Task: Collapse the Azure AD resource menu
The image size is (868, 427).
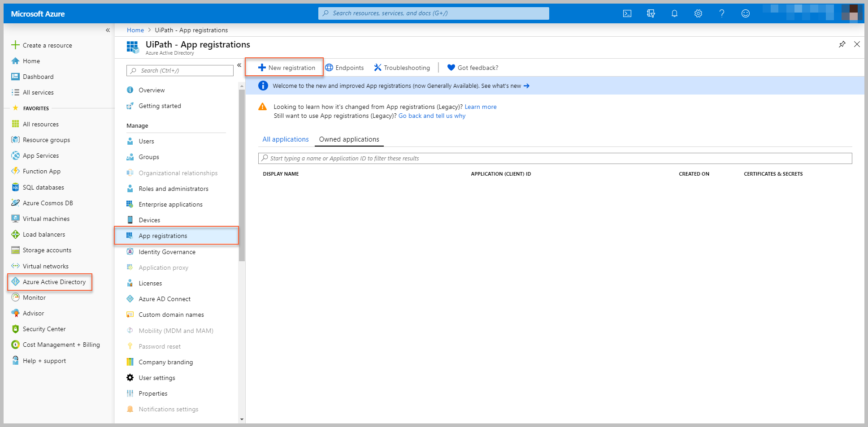Action: 239,65
